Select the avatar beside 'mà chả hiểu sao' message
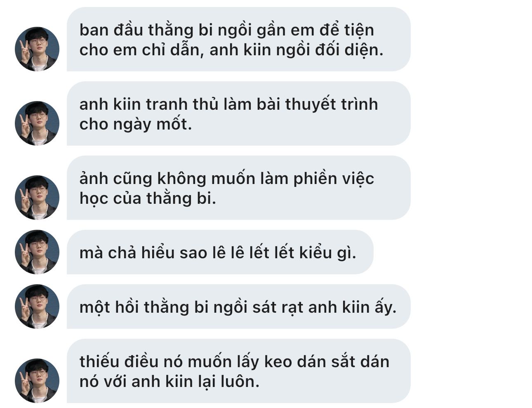The image size is (532, 408). click(x=37, y=252)
